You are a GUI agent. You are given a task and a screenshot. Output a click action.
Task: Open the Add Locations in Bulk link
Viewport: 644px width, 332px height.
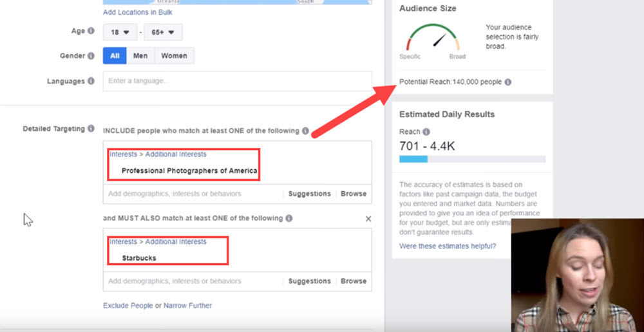pos(138,12)
